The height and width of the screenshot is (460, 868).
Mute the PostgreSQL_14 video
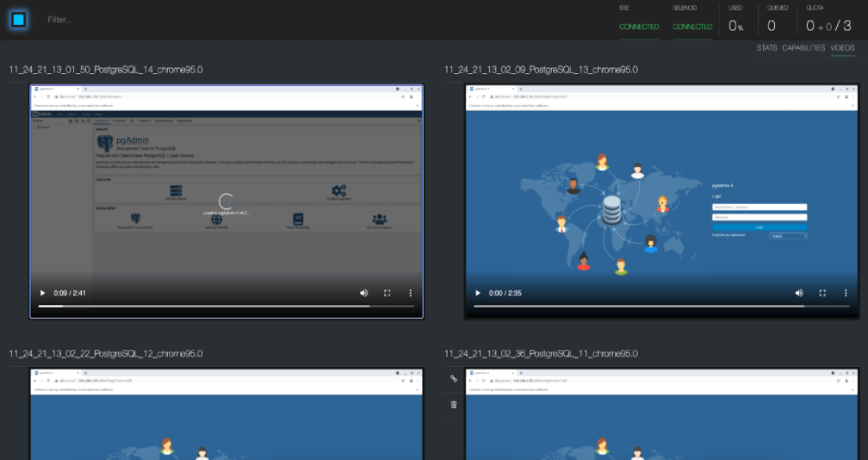pos(363,293)
